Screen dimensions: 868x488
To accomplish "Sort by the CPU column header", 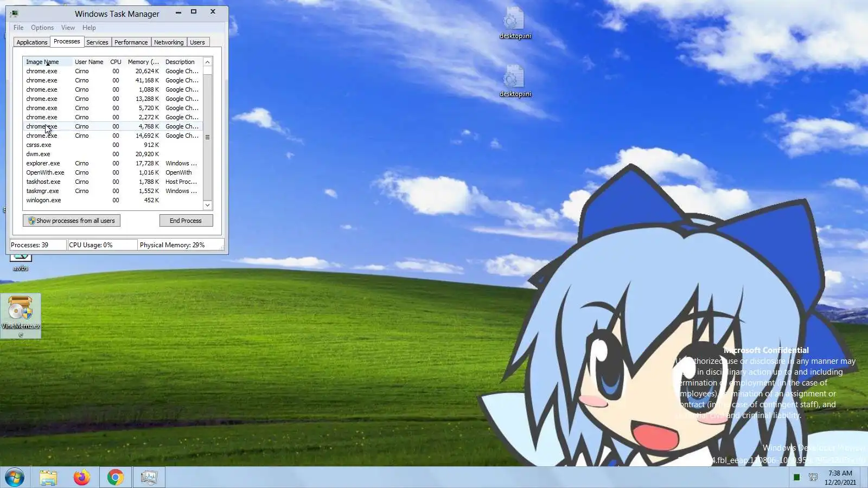I will [x=116, y=62].
